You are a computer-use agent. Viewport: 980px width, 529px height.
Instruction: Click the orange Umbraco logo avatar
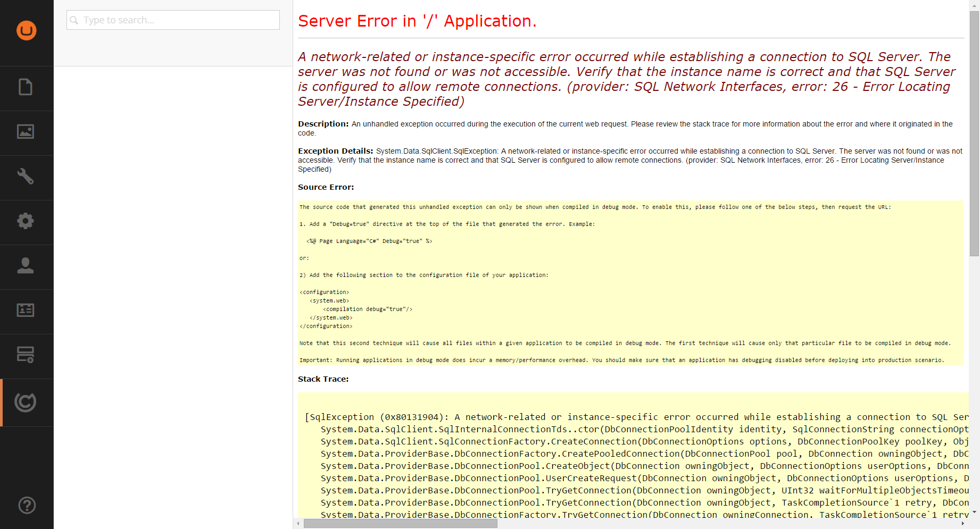tap(26, 30)
